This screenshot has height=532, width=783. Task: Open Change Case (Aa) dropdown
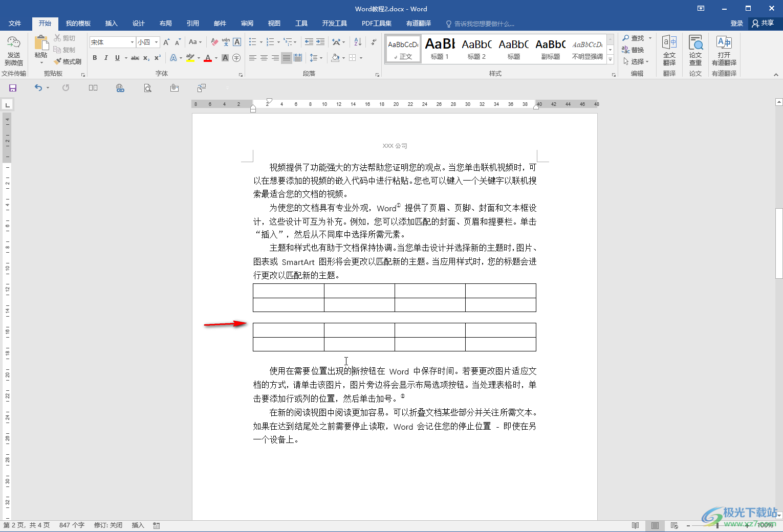[x=195, y=42]
